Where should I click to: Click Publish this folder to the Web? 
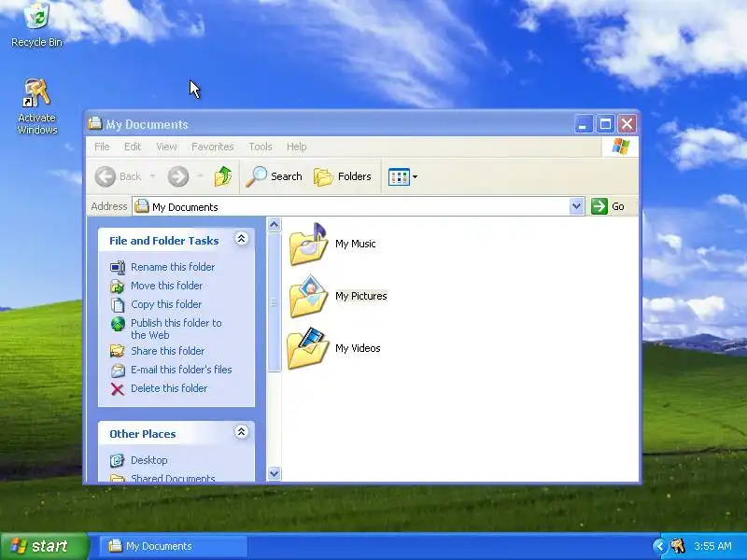(x=176, y=329)
